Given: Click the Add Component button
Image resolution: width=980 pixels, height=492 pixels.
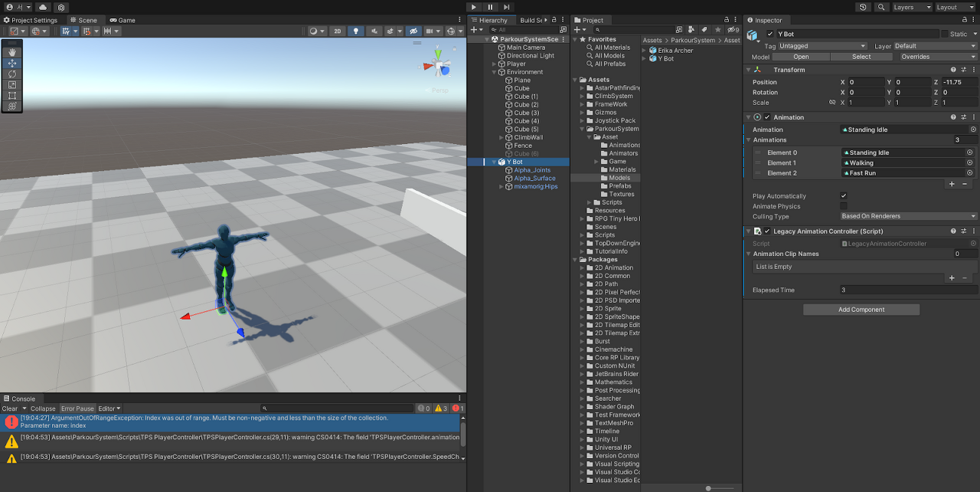Looking at the screenshot, I should coord(861,310).
